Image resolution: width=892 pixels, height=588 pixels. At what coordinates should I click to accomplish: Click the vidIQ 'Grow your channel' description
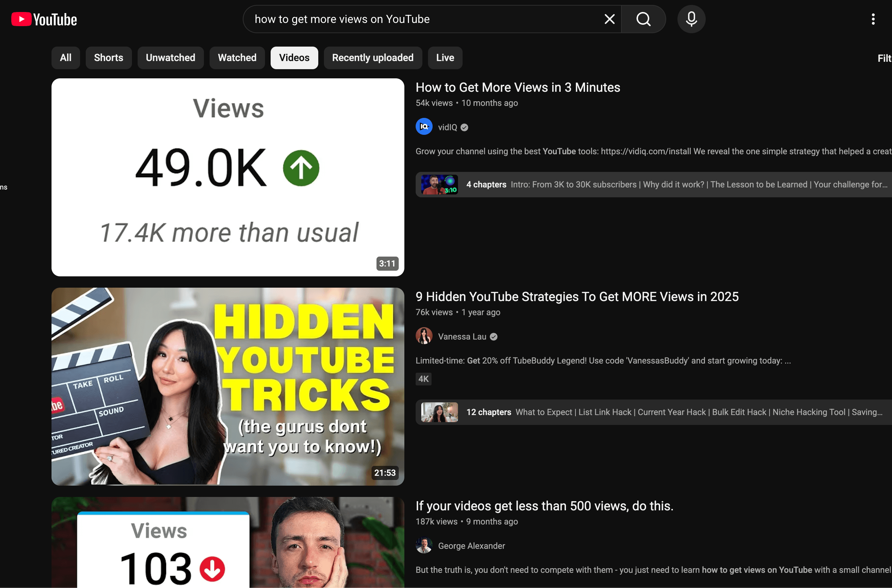653,151
